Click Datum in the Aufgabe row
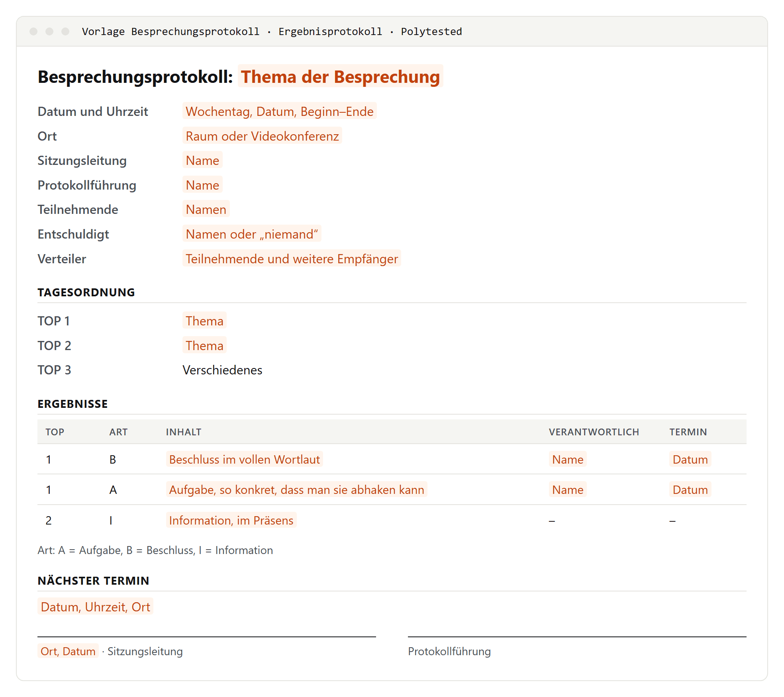 (690, 489)
